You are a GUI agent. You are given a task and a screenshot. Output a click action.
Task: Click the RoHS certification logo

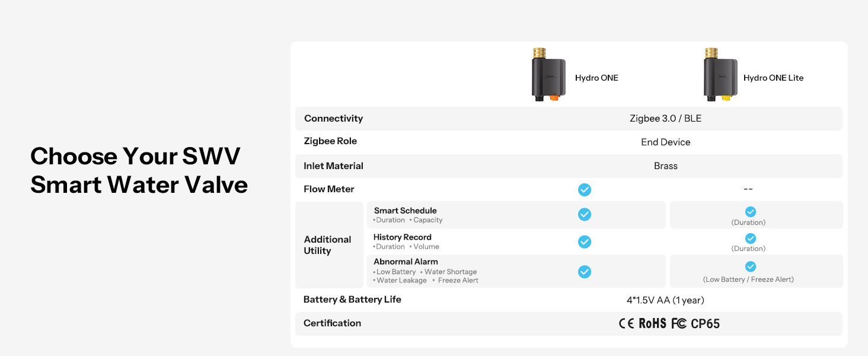pos(652,324)
